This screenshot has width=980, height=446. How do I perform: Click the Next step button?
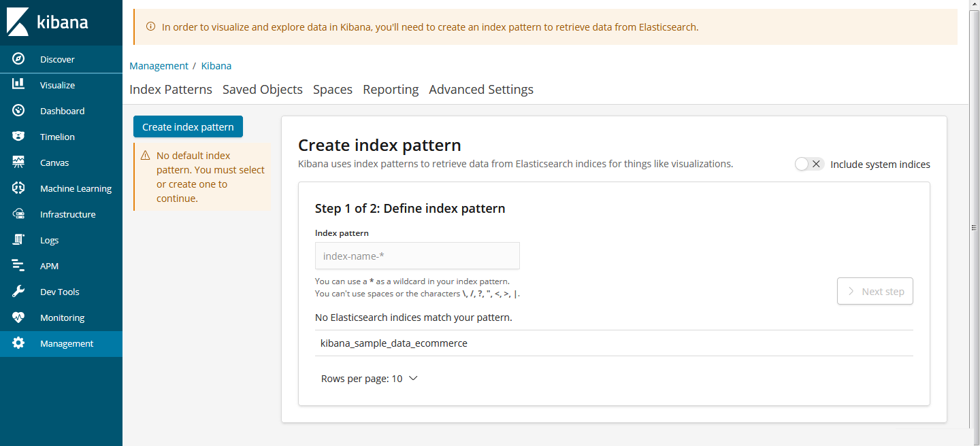[875, 291]
